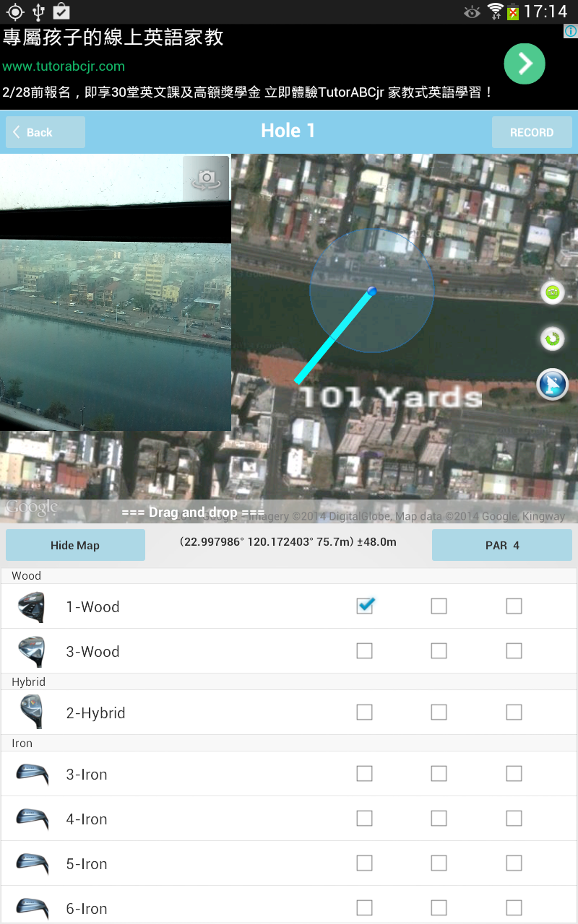Check the third checkbox for 2-Hybrid
This screenshot has height=924, width=578.
514,712
